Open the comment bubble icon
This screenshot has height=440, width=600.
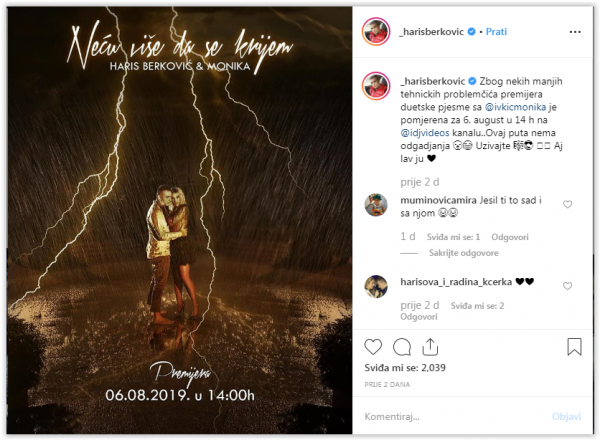coord(402,347)
